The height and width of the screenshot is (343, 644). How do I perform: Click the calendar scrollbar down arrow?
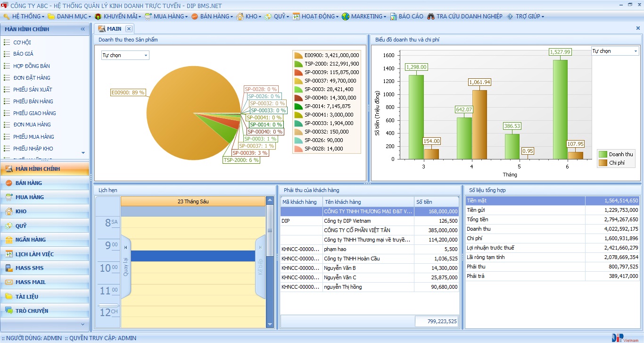[270, 324]
